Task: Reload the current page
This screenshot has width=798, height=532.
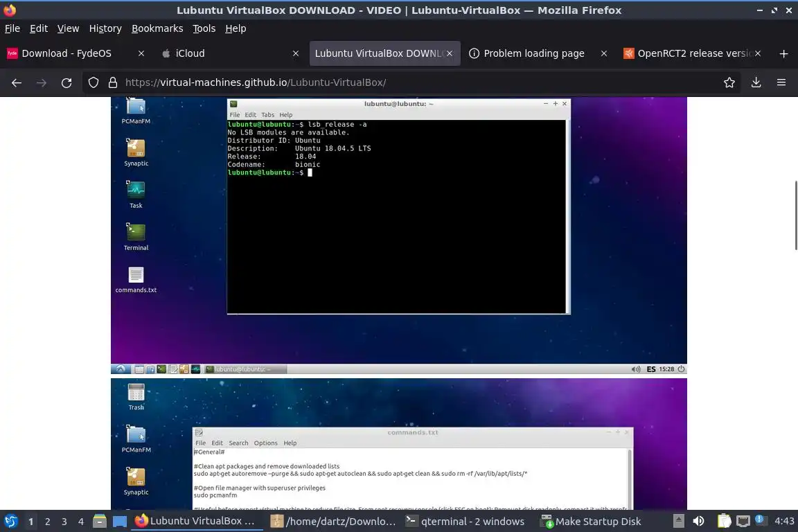Action: pyautogui.click(x=66, y=82)
